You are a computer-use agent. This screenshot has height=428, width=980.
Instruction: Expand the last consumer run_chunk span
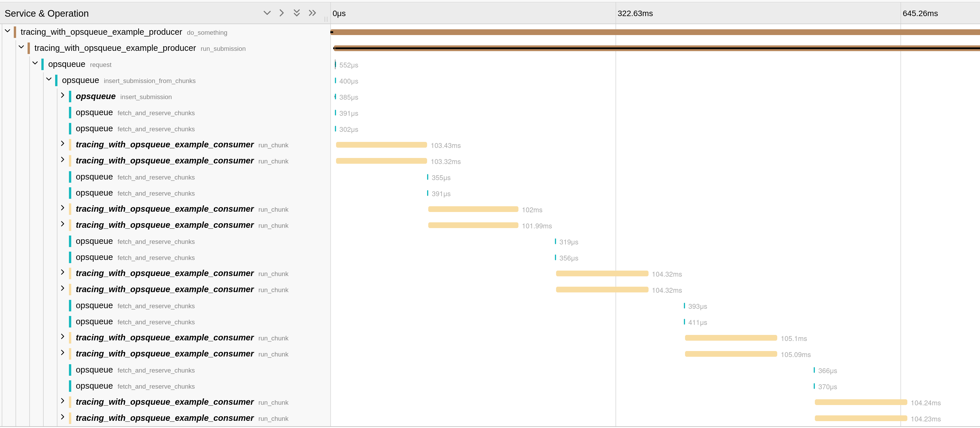(x=62, y=417)
